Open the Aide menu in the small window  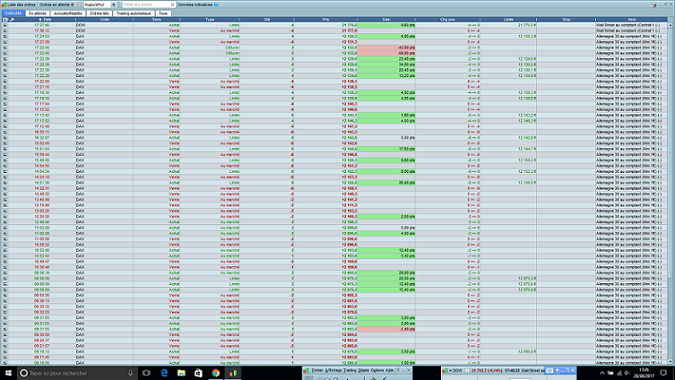pyautogui.click(x=389, y=370)
